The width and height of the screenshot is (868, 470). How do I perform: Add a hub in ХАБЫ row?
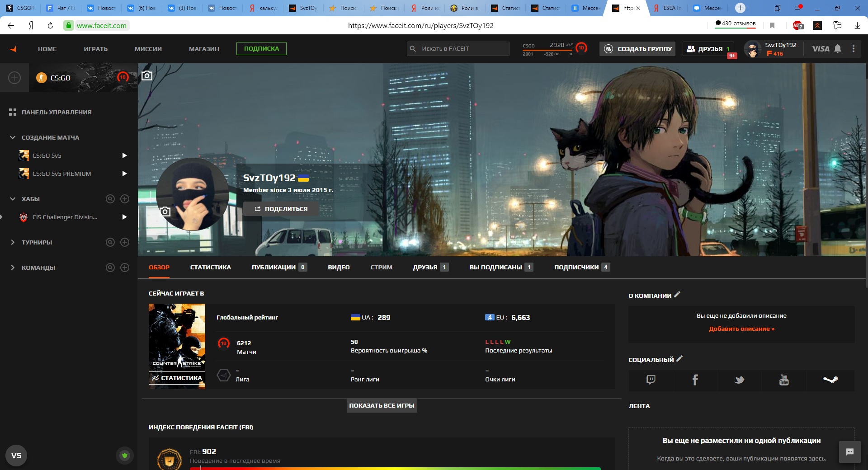click(x=125, y=199)
